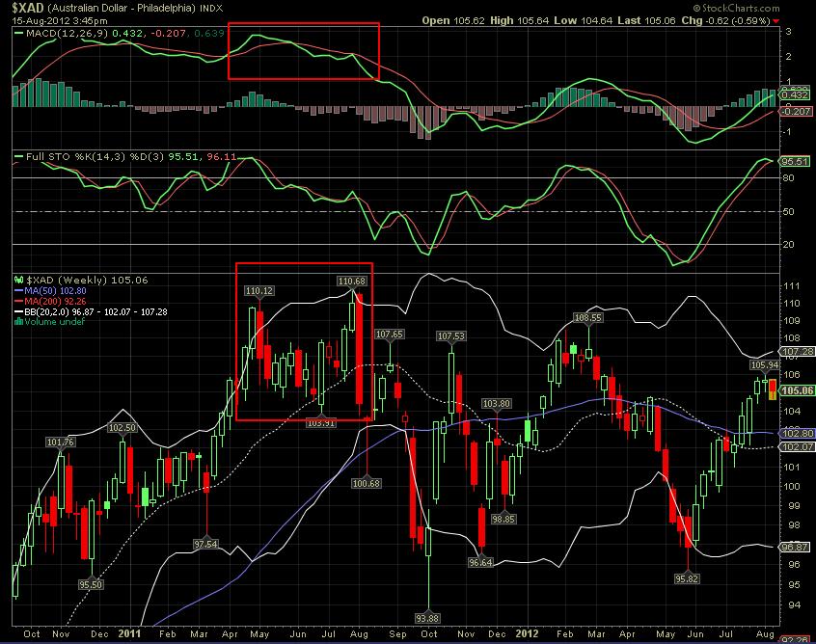Click the volume bars icon beside Volume undef
This screenshot has width=816, height=644.
click(x=18, y=321)
